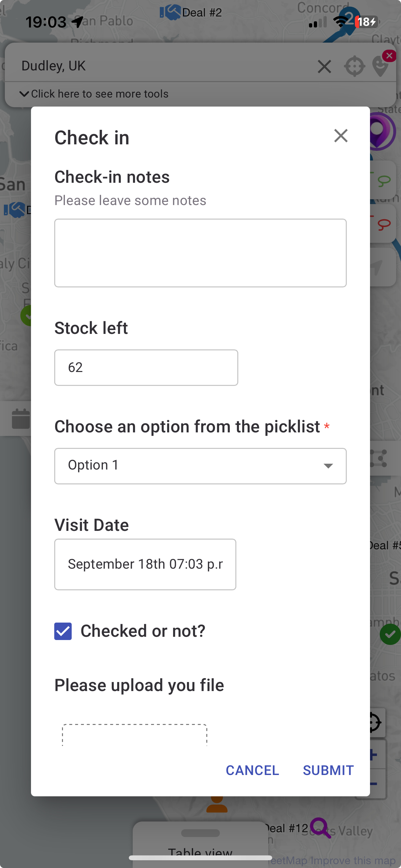Tap the purple magnifier search icon
This screenshot has width=401, height=868.
(320, 827)
